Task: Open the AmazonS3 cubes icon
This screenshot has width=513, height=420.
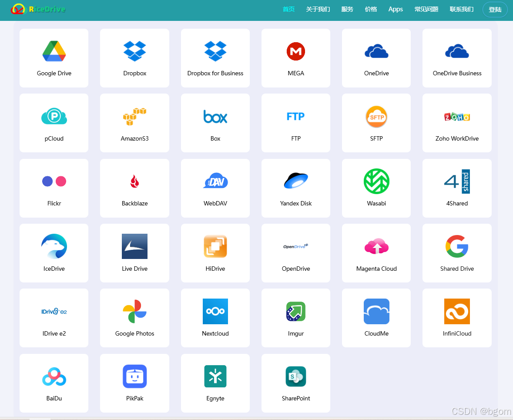Action: click(x=134, y=116)
